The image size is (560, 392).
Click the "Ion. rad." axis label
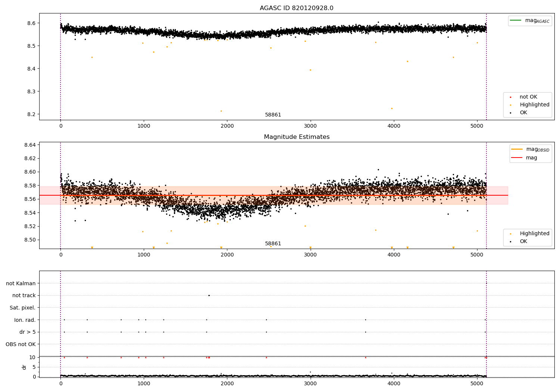pyautogui.click(x=25, y=320)
